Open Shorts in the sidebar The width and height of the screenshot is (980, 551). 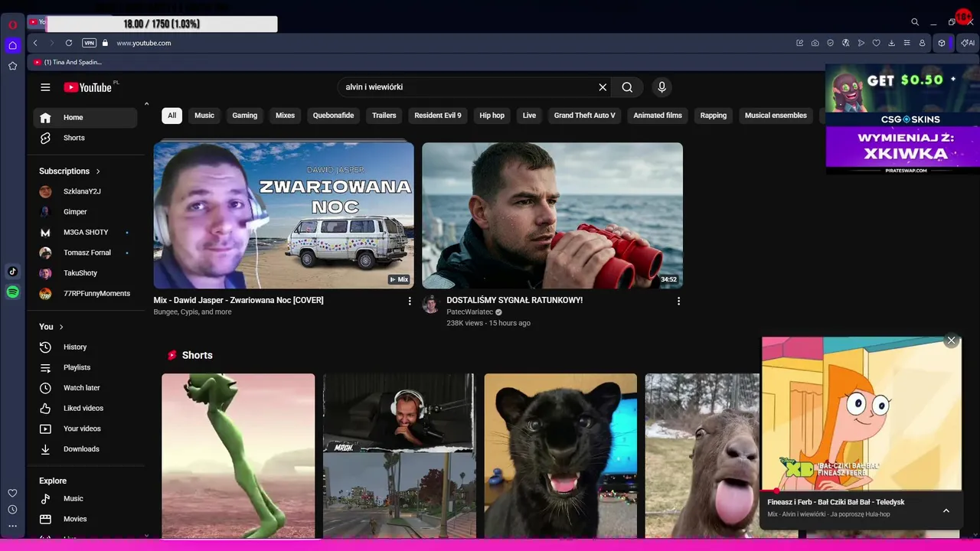pos(85,138)
